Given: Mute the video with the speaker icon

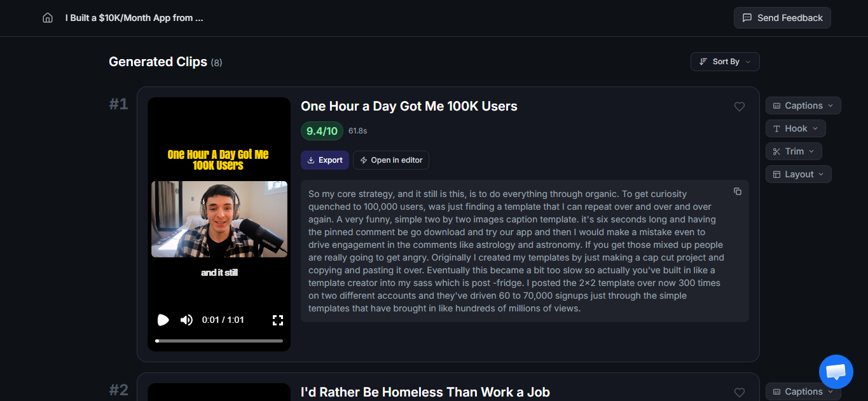Looking at the screenshot, I should pyautogui.click(x=186, y=320).
